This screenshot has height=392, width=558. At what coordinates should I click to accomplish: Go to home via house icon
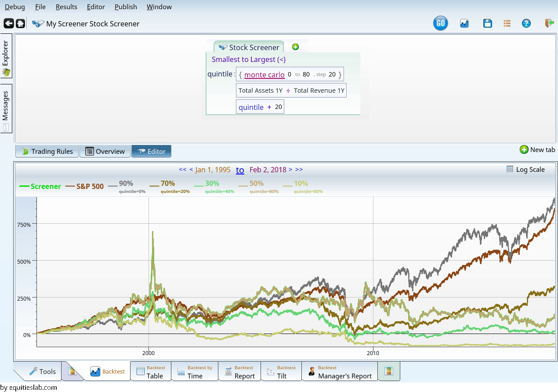pyautogui.click(x=20, y=23)
